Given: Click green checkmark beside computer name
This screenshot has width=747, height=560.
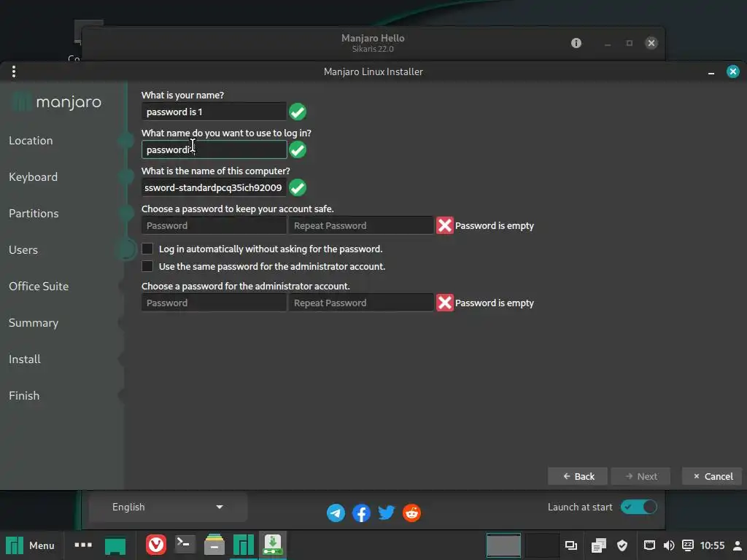Looking at the screenshot, I should (x=298, y=187).
